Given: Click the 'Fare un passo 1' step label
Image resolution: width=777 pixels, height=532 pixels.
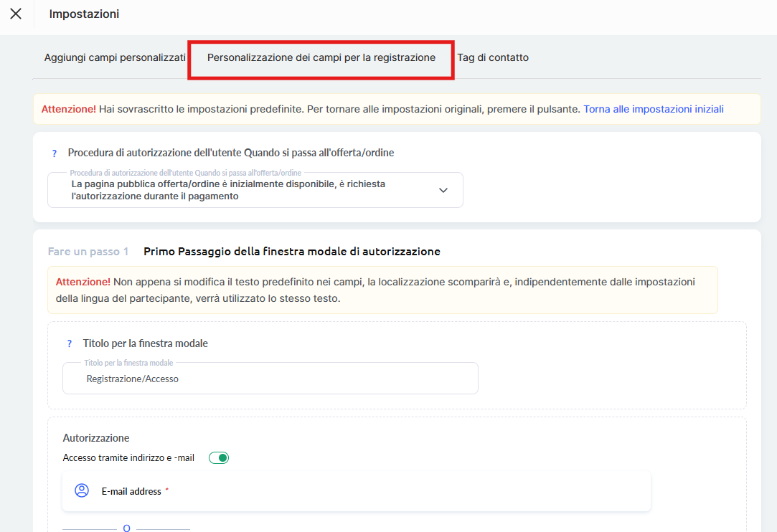Looking at the screenshot, I should 88,252.
